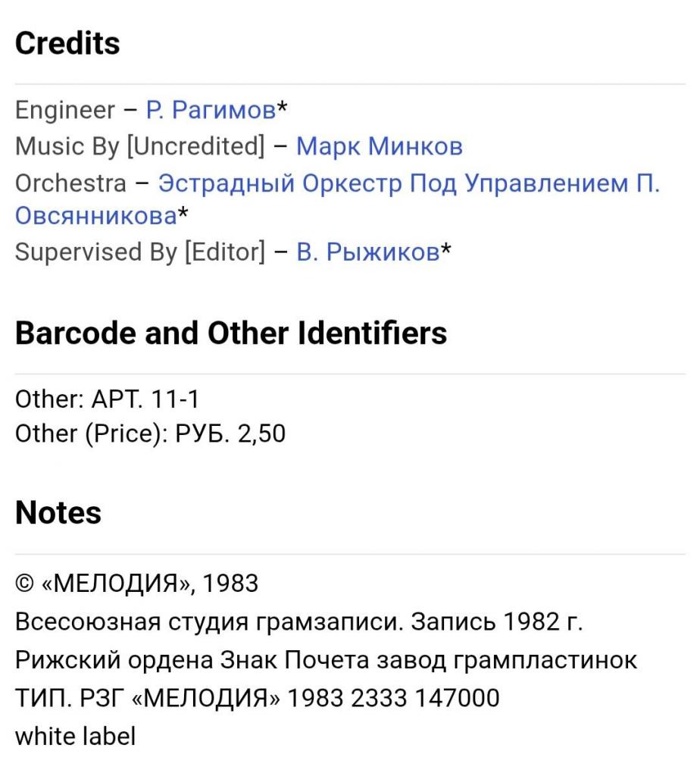The height and width of the screenshot is (776, 700).
Task: Click the Barcode and Other Identifiers heading
Action: 231,333
